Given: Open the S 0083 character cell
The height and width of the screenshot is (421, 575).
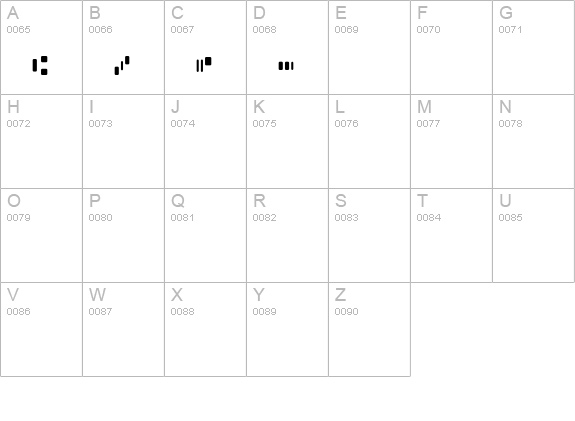Looking at the screenshot, I should click(369, 235).
